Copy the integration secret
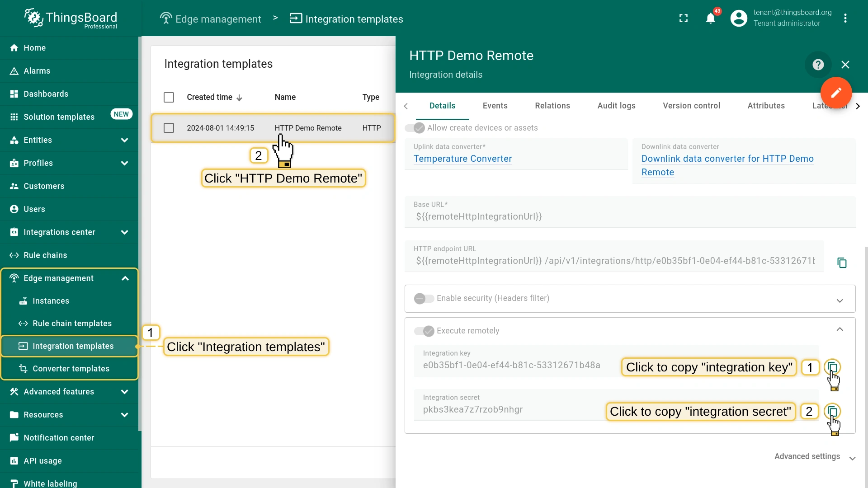This screenshot has height=488, width=868. click(832, 411)
